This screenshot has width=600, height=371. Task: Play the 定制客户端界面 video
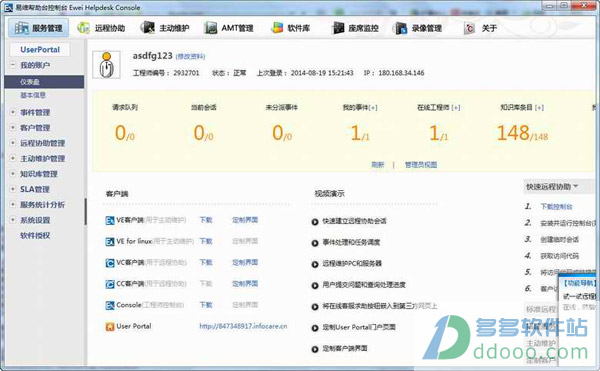pyautogui.click(x=315, y=349)
